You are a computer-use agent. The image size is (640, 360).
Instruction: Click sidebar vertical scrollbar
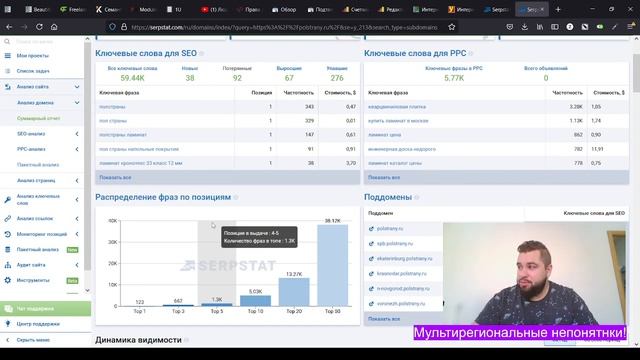coord(87,157)
